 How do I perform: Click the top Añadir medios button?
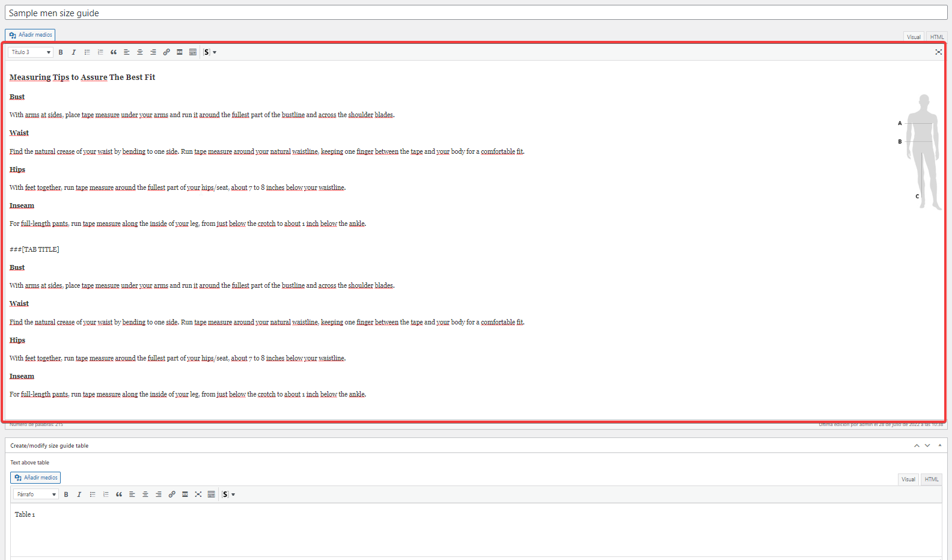tap(31, 35)
